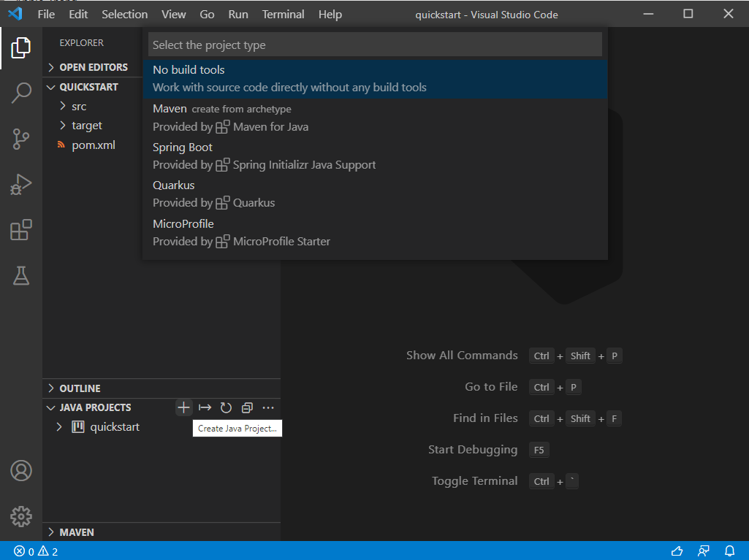
Task: Expand the target folder
Action: (86, 126)
